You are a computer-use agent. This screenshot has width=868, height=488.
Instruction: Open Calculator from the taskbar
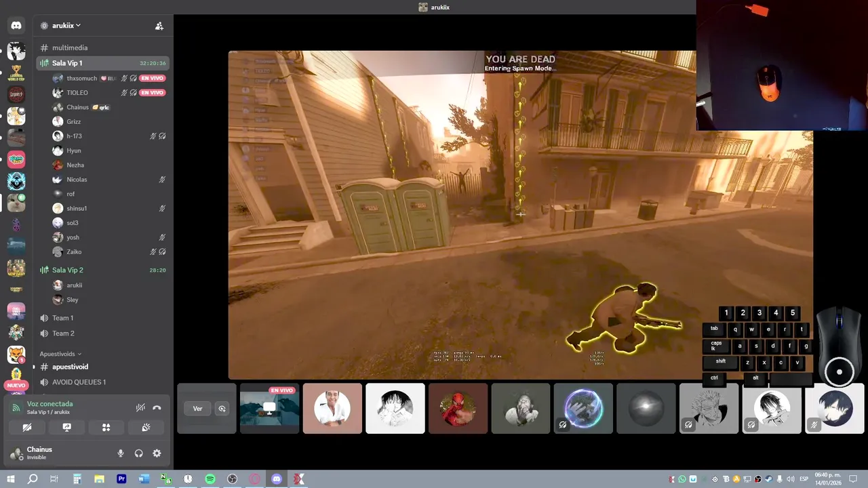[x=77, y=479]
